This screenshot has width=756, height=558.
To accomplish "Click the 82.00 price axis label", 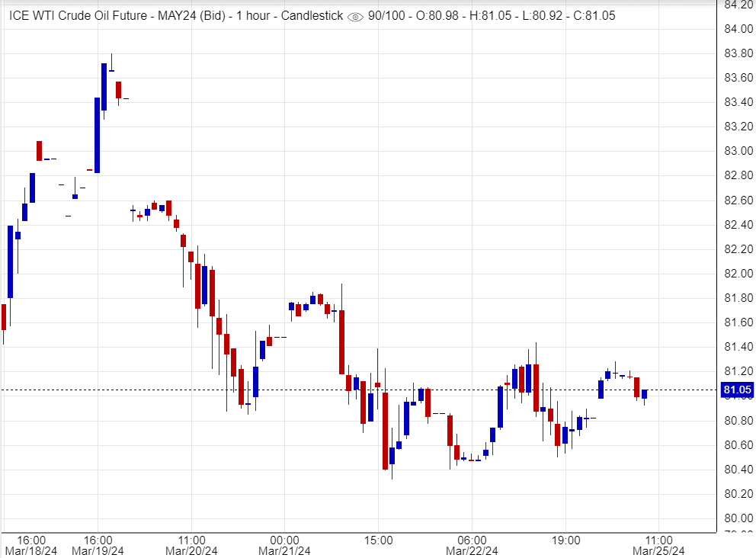I will tap(736, 274).
